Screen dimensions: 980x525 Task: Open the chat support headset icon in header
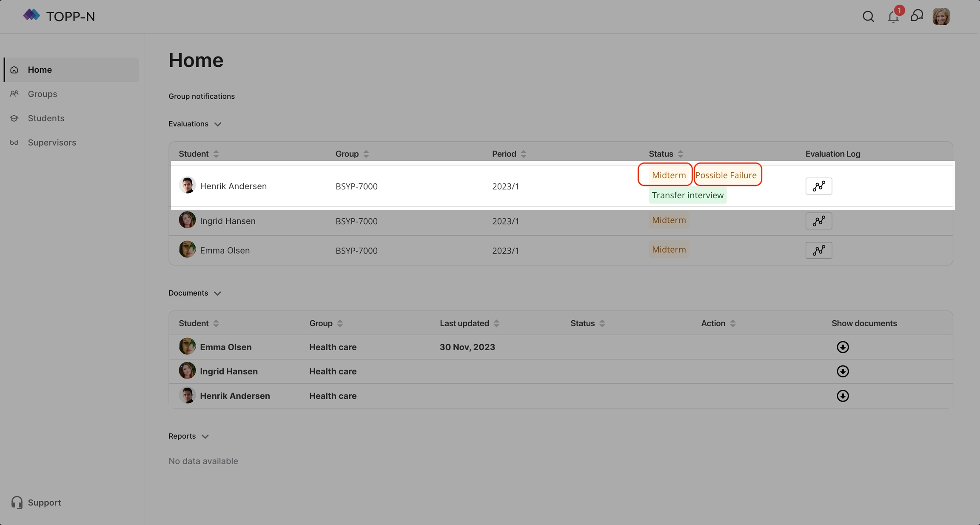pyautogui.click(x=917, y=16)
